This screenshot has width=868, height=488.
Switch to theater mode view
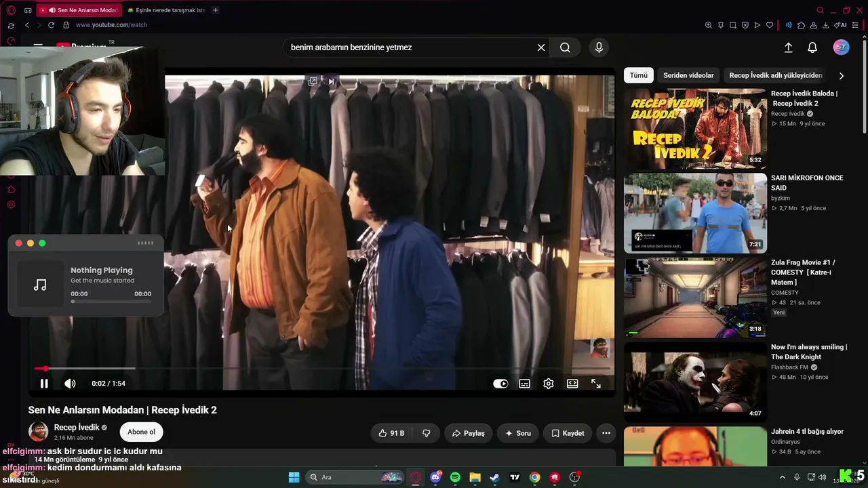[572, 384]
